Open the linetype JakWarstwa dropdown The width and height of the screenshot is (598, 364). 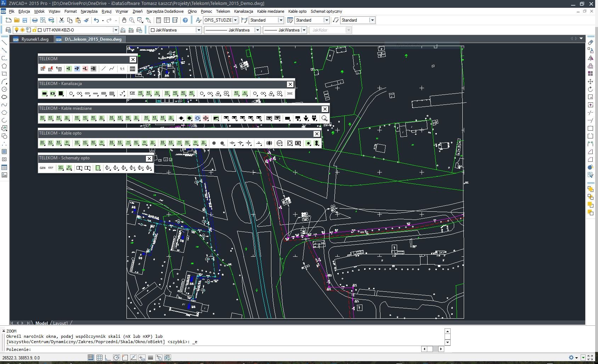pos(258,30)
